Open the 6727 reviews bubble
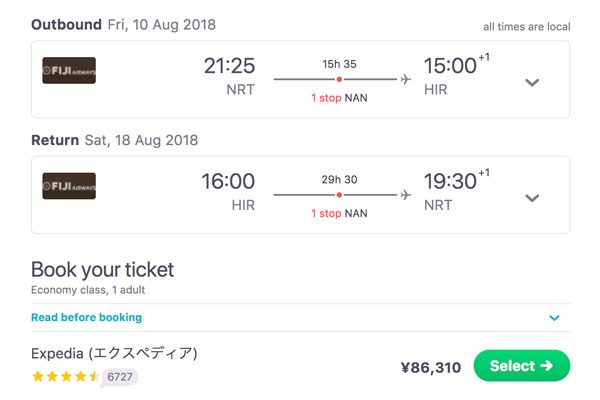This screenshot has height=400, width=600. point(120,377)
